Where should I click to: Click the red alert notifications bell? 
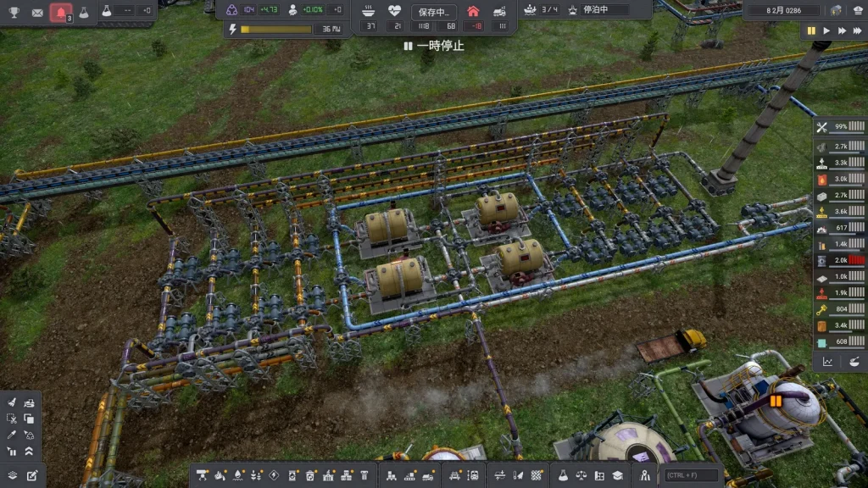pyautogui.click(x=61, y=12)
